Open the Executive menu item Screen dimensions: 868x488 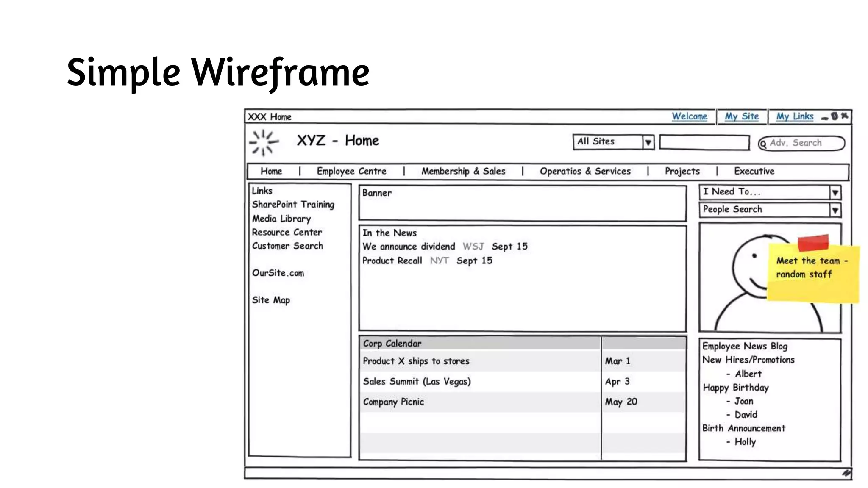click(x=754, y=171)
